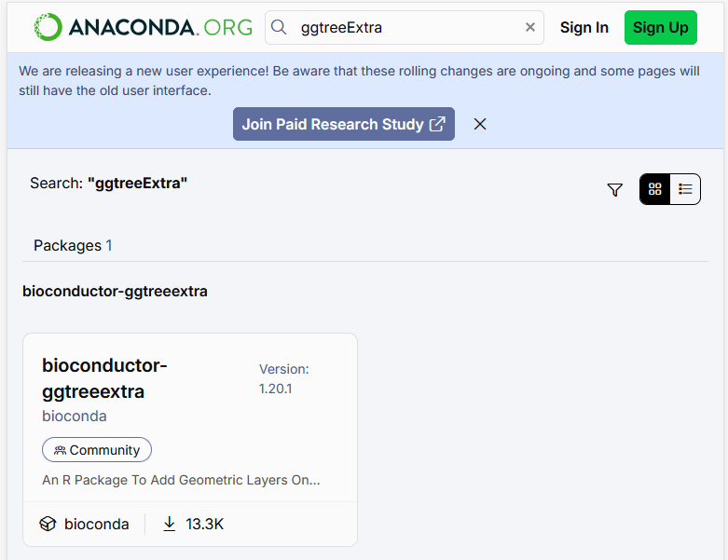Click the ANACONDA.ORG wordmark text

(x=160, y=27)
